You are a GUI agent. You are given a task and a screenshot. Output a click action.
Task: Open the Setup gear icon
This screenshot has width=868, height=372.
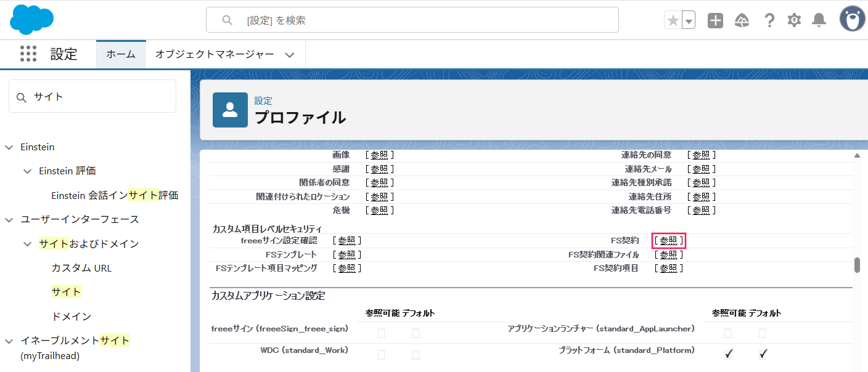pyautogui.click(x=794, y=20)
